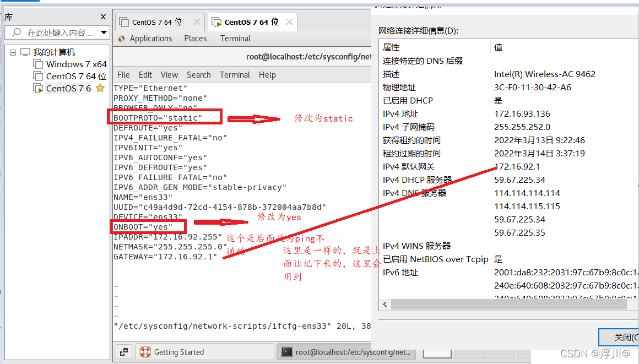Image resolution: width=639 pixels, height=364 pixels.
Task: Open the Places menu
Action: (x=195, y=39)
